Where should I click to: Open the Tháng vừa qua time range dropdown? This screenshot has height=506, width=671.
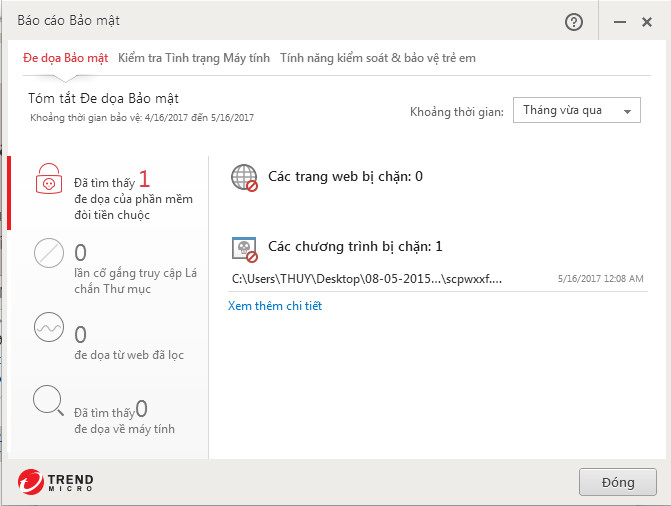pyautogui.click(x=576, y=110)
